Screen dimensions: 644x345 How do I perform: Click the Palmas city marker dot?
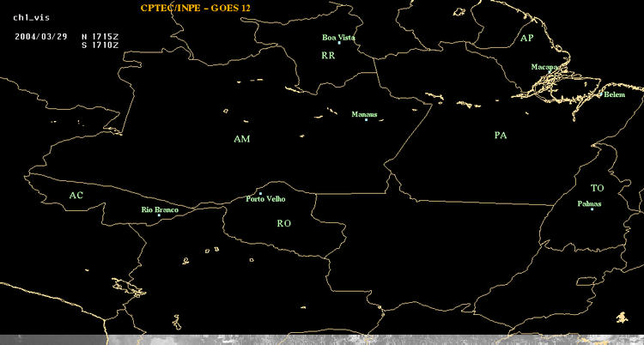tap(592, 209)
